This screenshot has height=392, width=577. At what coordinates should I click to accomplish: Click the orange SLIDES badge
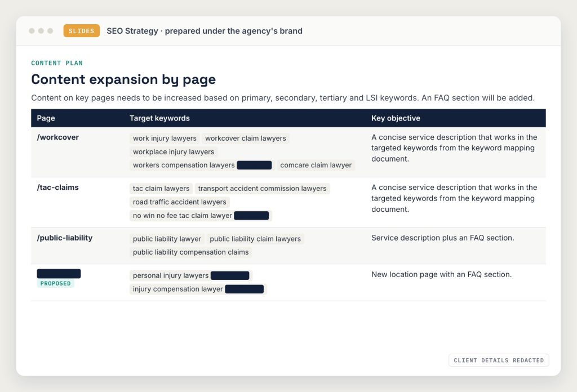(x=81, y=31)
